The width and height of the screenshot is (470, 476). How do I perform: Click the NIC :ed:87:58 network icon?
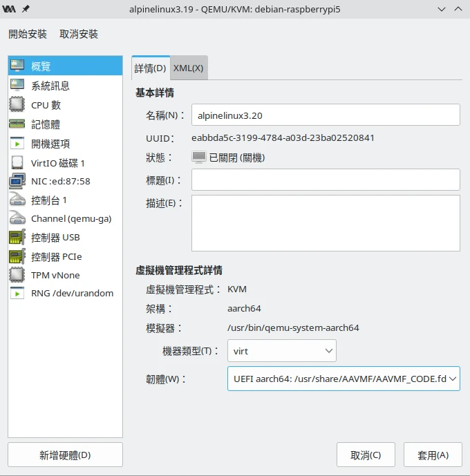click(17, 181)
